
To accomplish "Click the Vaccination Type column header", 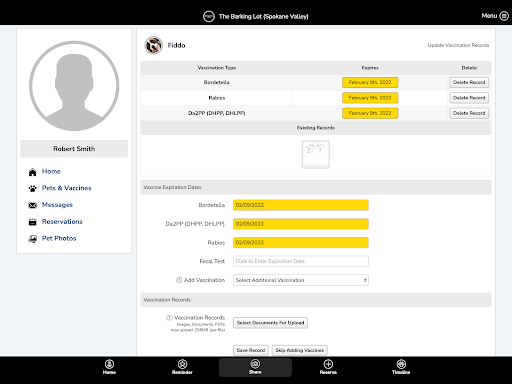I will pos(217,68).
